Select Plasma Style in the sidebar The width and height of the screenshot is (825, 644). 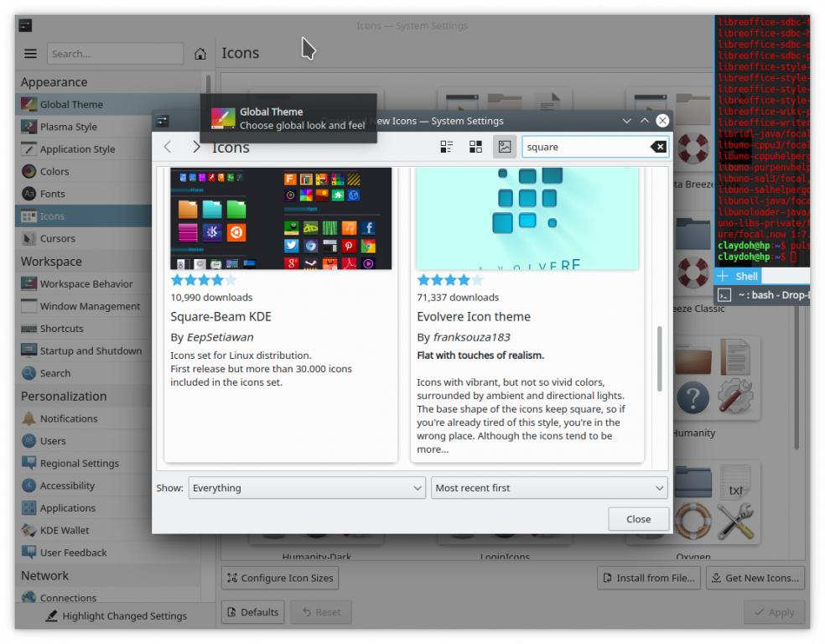coord(68,127)
